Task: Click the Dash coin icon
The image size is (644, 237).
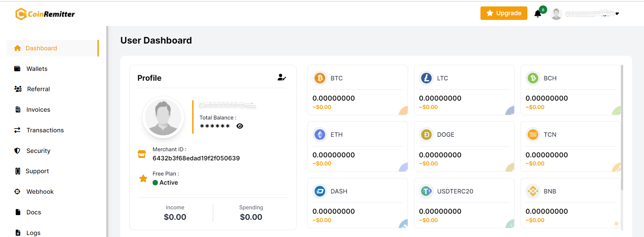Action: pyautogui.click(x=320, y=191)
